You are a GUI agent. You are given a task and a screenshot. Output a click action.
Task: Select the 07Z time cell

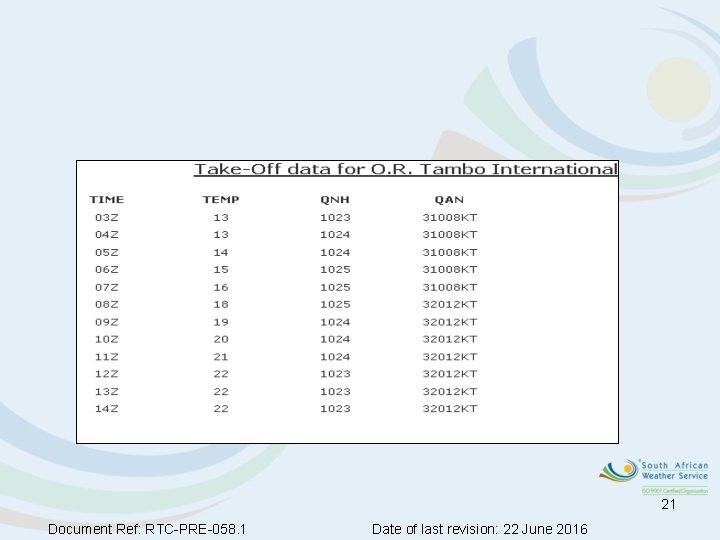(x=107, y=287)
